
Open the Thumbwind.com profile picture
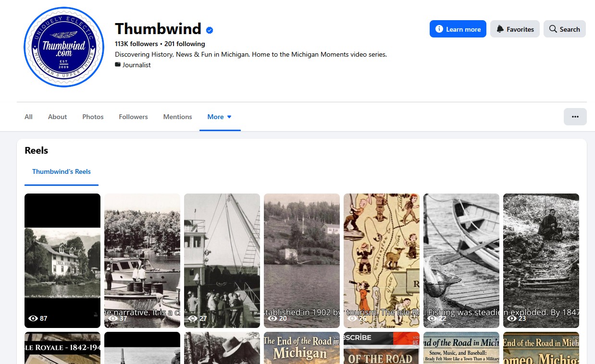click(x=64, y=47)
